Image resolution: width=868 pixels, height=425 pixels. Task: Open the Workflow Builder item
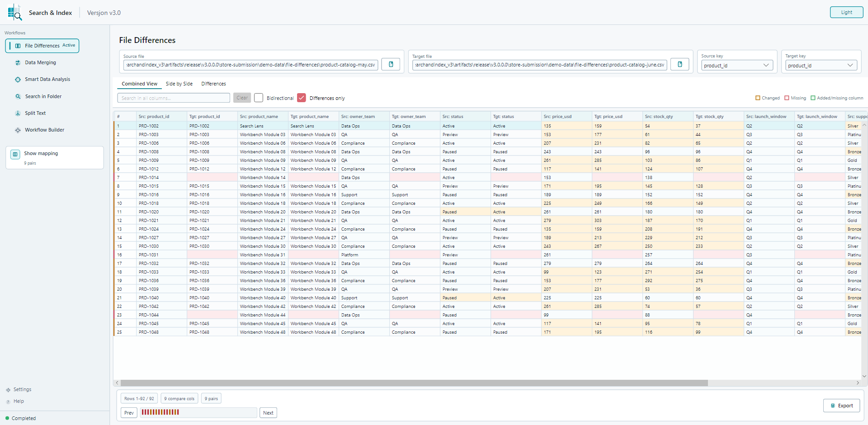pyautogui.click(x=44, y=130)
